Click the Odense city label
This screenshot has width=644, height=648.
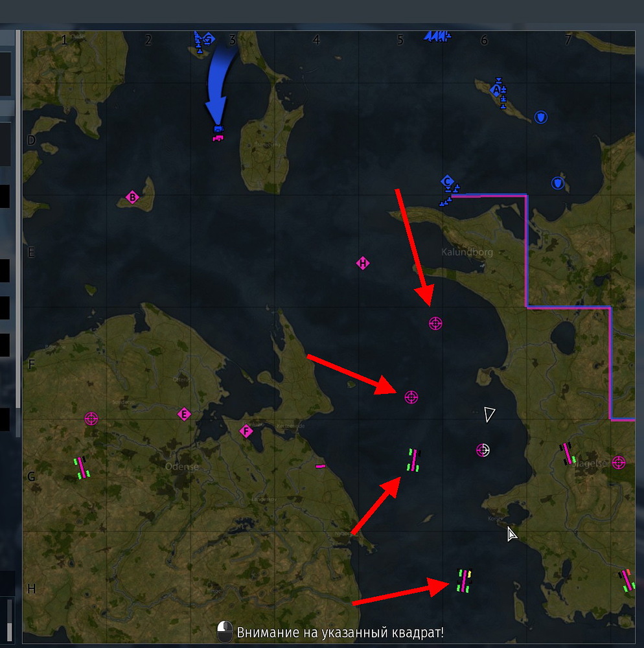182,466
